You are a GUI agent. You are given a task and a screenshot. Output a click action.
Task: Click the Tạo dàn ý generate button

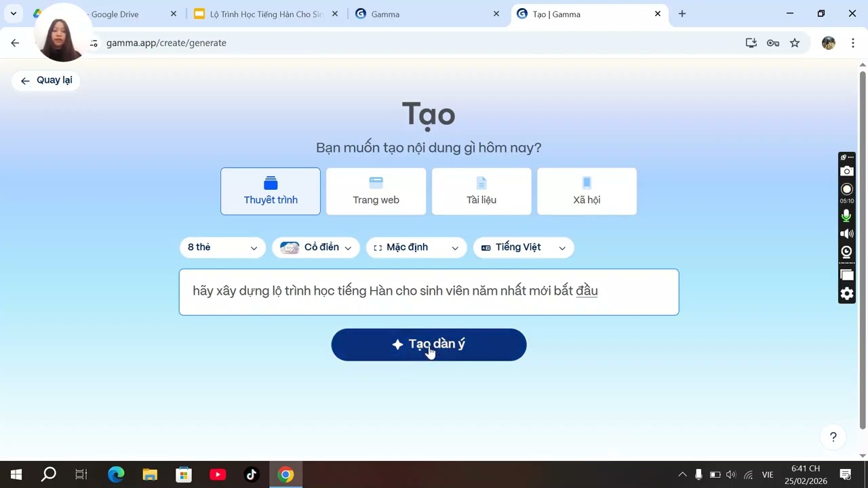coord(429,344)
